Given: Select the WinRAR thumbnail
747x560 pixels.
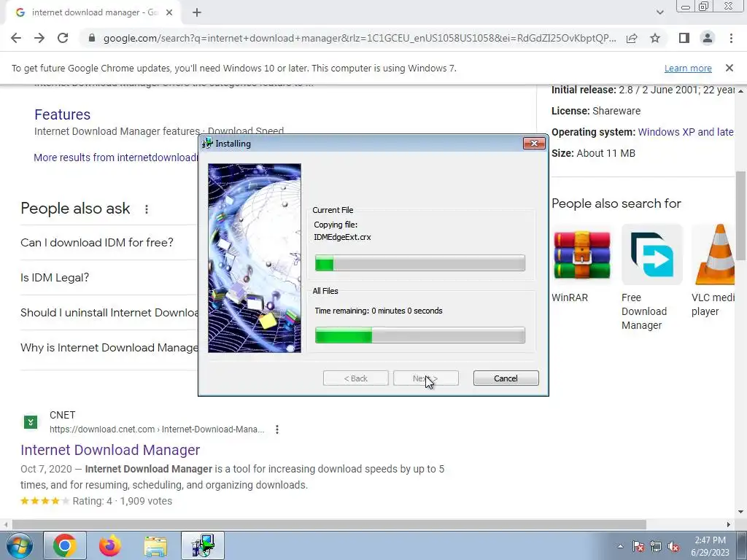Looking at the screenshot, I should tap(581, 254).
